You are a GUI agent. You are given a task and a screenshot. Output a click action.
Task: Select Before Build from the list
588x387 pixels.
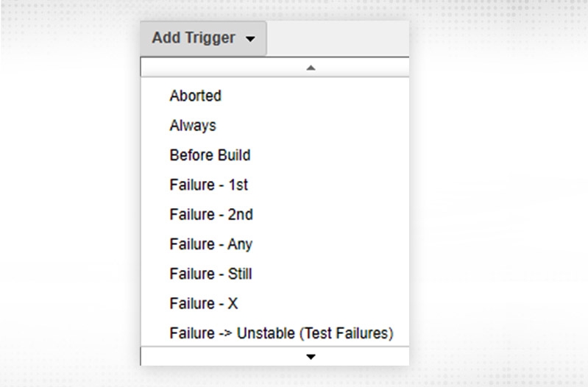click(x=210, y=155)
